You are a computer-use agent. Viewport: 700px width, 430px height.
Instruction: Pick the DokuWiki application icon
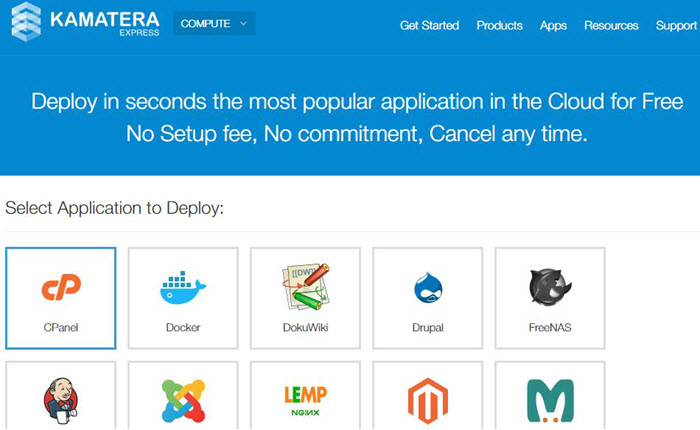pos(305,287)
